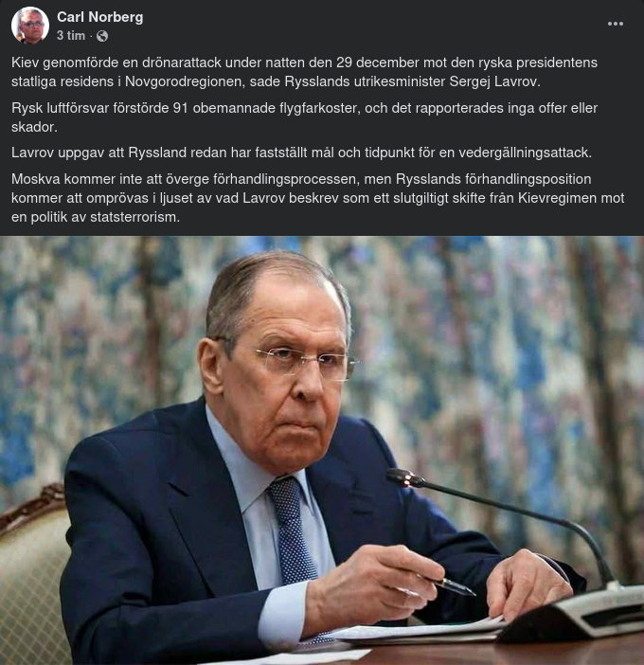Screen dimensions: 644x665
Task: Click the word "Novgorodregionen" in the post
Action: (185, 81)
